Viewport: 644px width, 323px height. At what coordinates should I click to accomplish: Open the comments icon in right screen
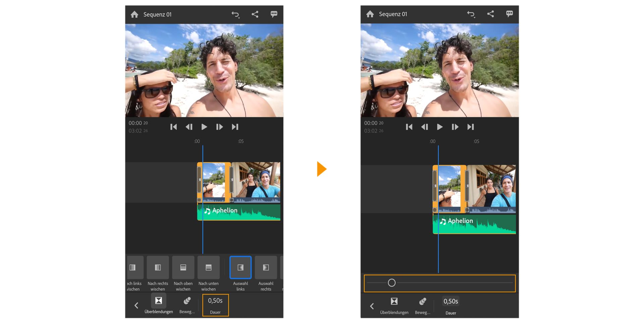[x=509, y=14]
